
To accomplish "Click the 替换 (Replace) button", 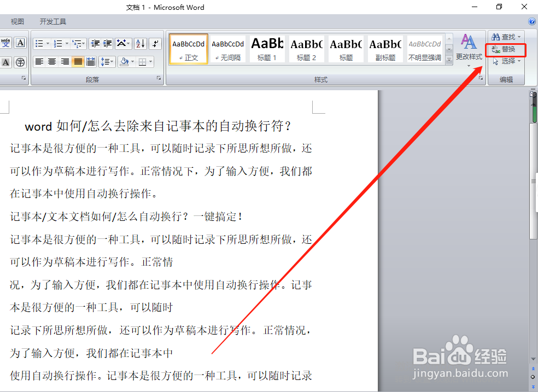I will (x=506, y=49).
